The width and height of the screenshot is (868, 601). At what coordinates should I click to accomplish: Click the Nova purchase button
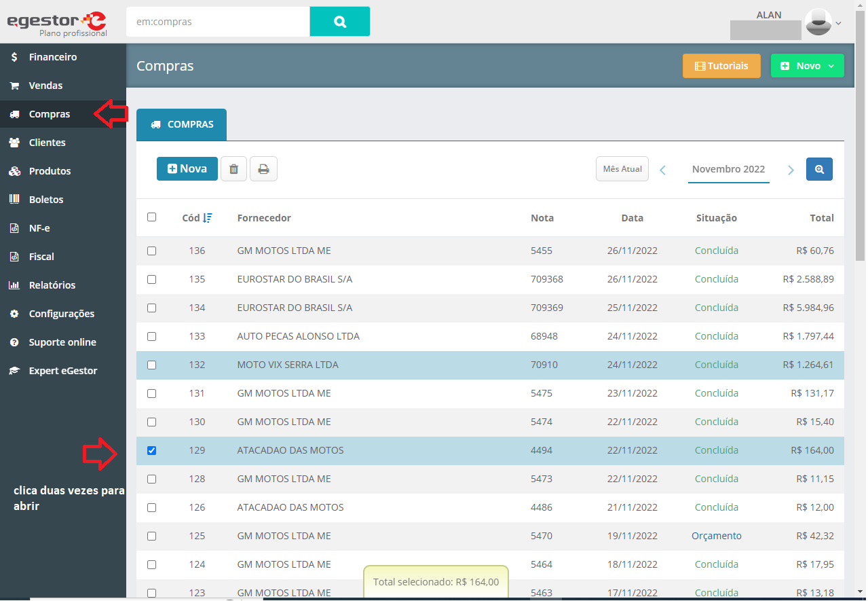click(x=187, y=168)
